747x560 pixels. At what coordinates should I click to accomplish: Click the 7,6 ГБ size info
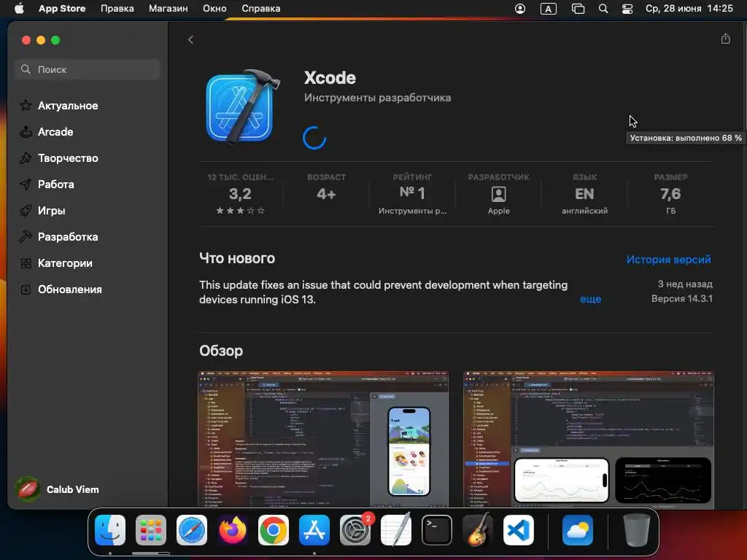(x=671, y=194)
